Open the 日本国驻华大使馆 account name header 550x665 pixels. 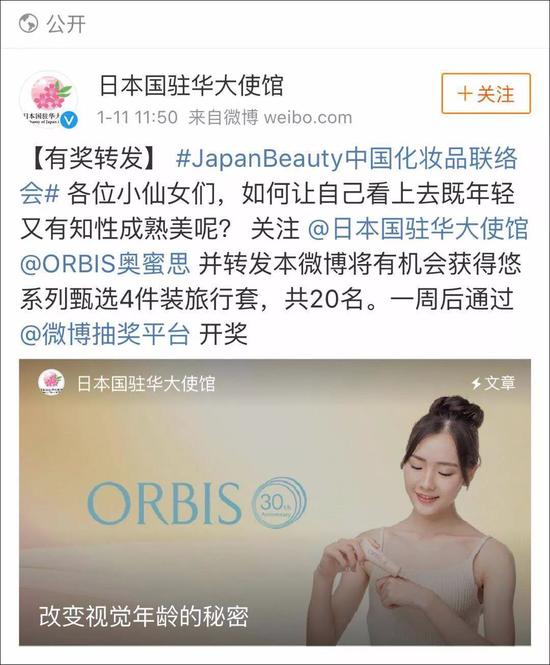tap(191, 85)
